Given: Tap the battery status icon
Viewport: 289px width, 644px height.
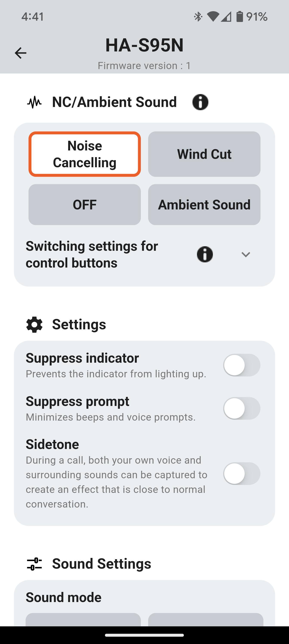Looking at the screenshot, I should pyautogui.click(x=240, y=17).
